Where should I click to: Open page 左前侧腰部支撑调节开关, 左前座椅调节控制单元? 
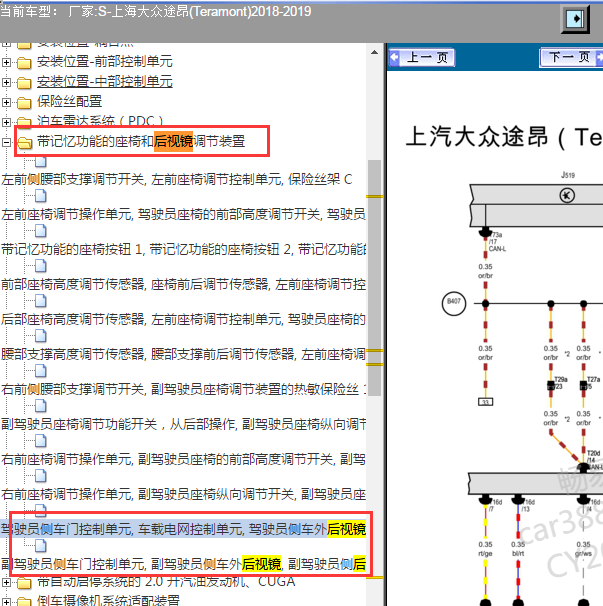(x=177, y=179)
